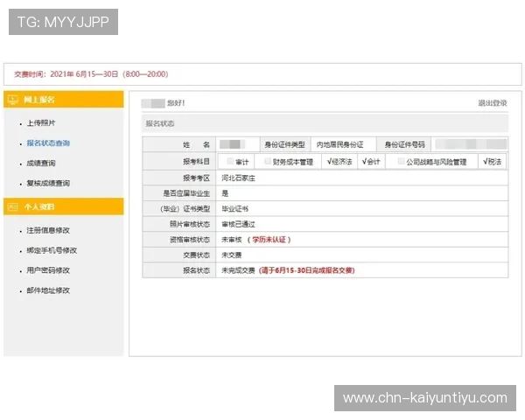Click the 报考考区 label cell

click(x=179, y=178)
